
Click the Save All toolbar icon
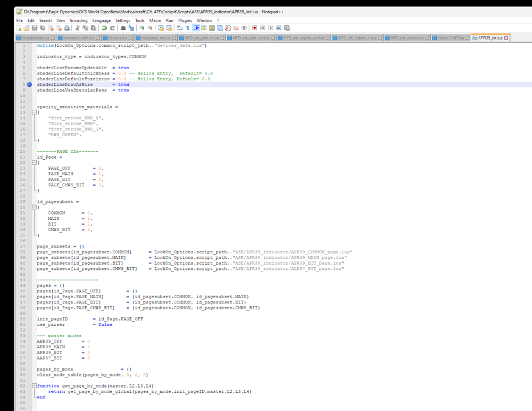43,27
